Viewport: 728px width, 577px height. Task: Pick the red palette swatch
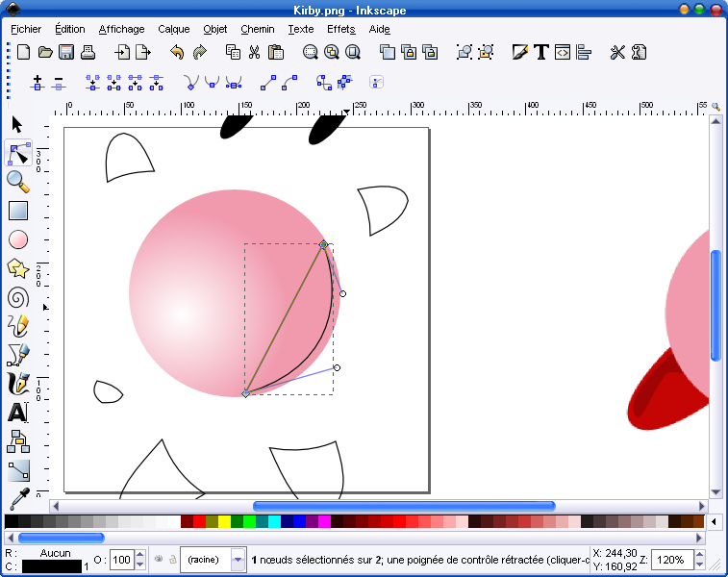click(x=200, y=521)
